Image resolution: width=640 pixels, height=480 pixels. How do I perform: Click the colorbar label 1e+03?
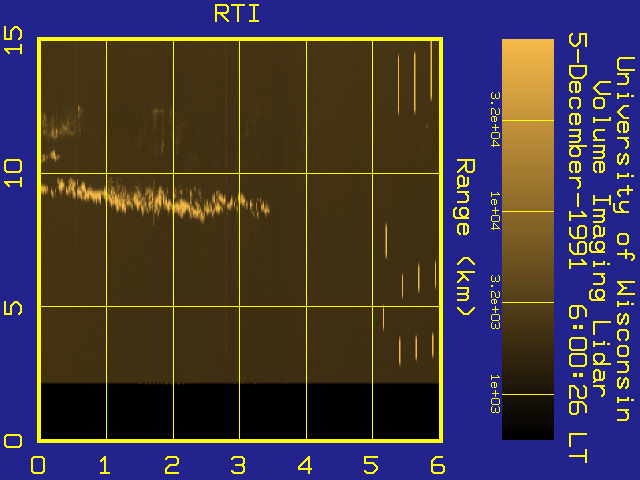495,394
